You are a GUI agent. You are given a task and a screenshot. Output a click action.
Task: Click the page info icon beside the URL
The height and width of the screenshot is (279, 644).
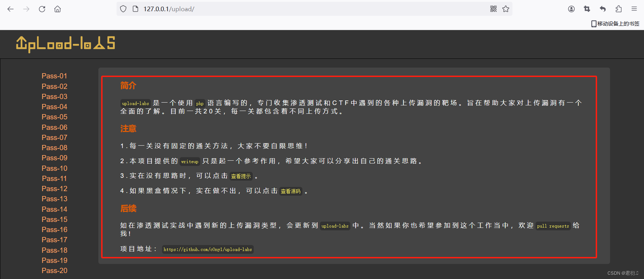point(135,9)
